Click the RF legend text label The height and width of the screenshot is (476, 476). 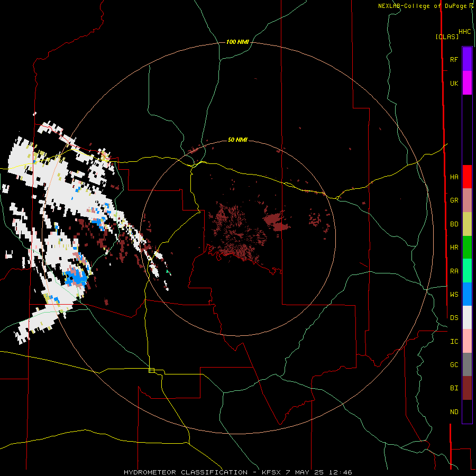[x=454, y=59]
